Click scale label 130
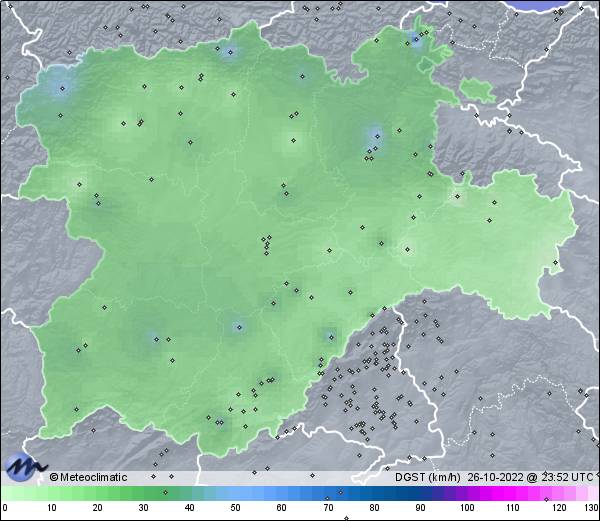This screenshot has height=521, width=600. click(x=592, y=508)
